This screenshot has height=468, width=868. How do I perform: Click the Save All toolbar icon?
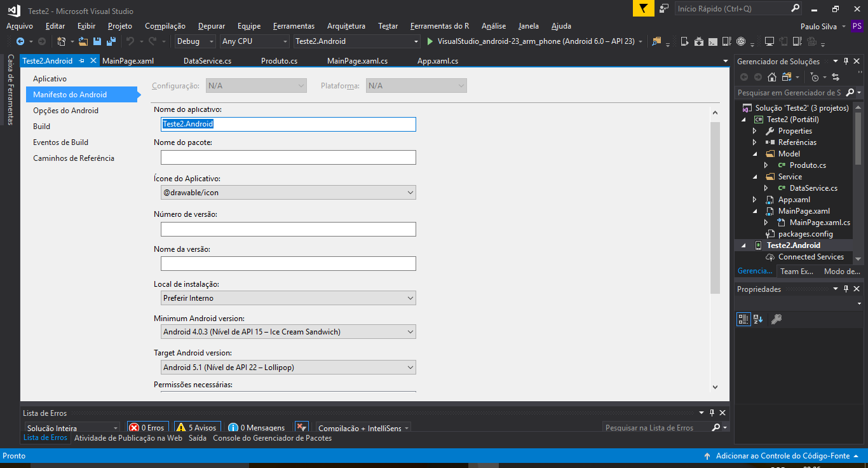[111, 41]
